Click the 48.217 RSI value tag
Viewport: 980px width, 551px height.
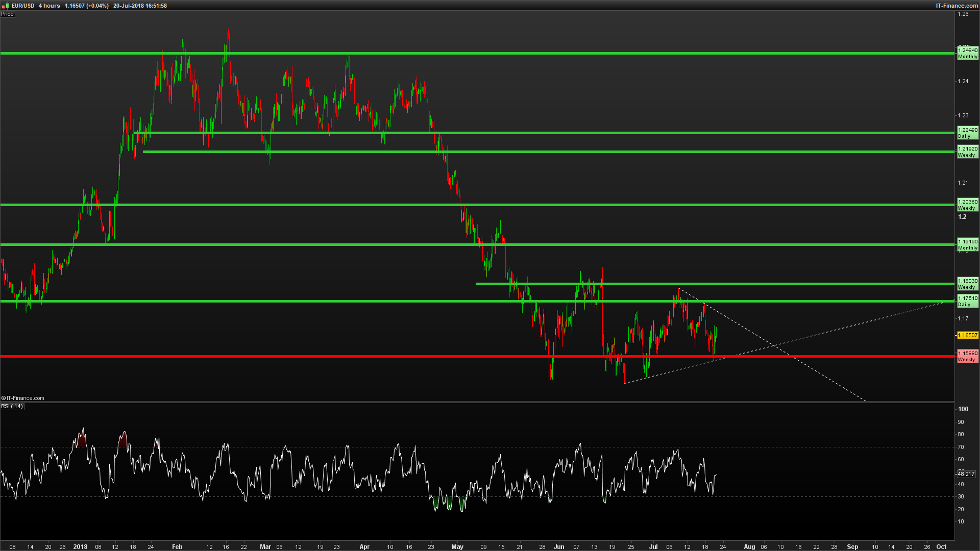(x=966, y=474)
